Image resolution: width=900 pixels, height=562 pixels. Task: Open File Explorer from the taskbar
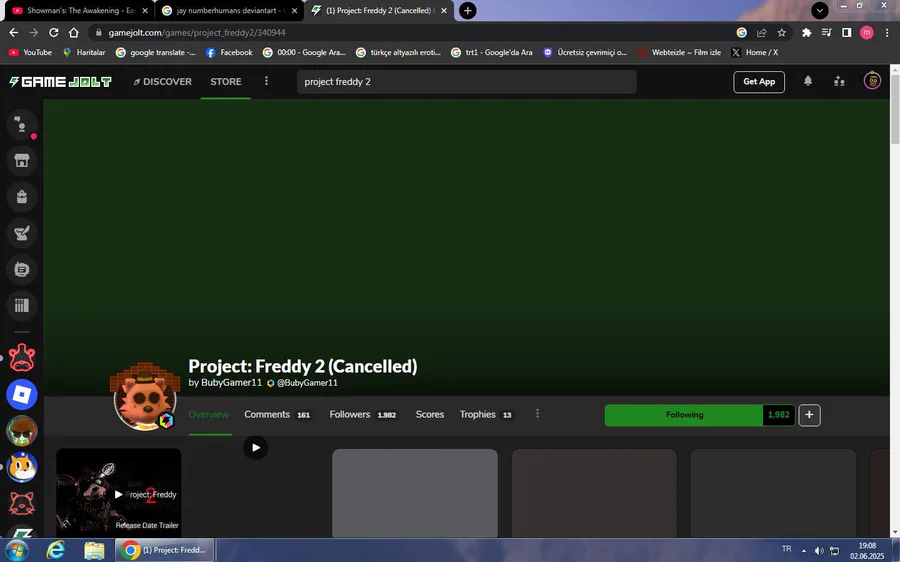94,550
